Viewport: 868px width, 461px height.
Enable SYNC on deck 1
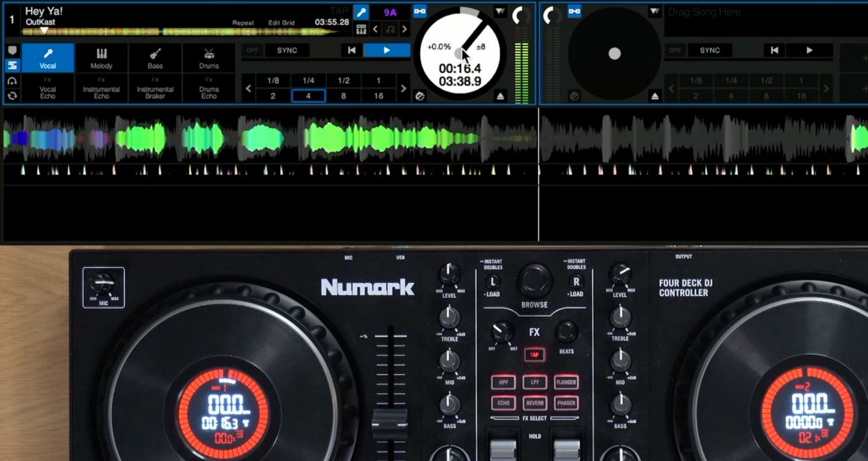tap(287, 50)
